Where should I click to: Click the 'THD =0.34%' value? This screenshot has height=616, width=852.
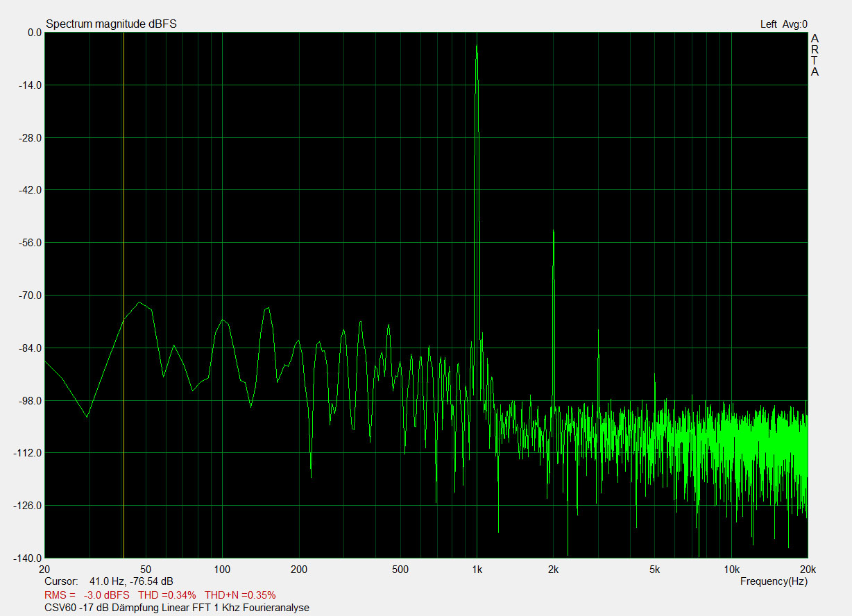pos(167,595)
